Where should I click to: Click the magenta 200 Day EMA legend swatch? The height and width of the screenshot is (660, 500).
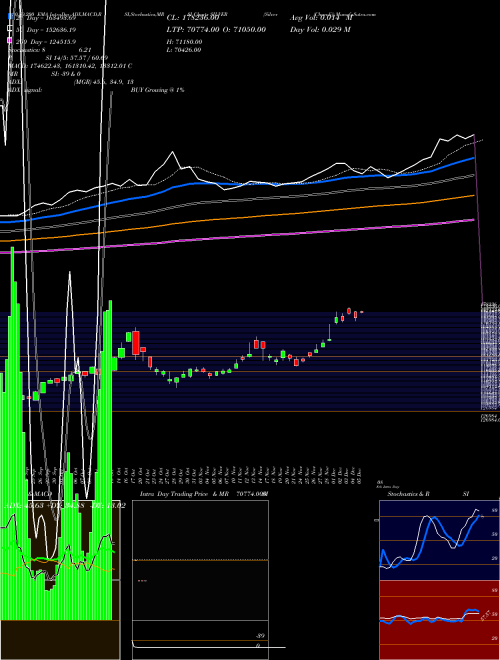pyautogui.click(x=10, y=40)
